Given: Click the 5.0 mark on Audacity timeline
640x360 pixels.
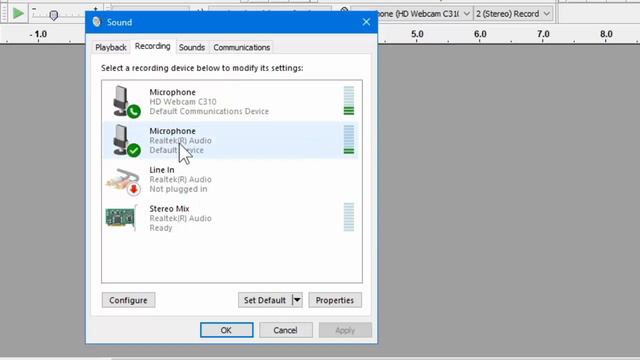Looking at the screenshot, I should click(417, 34).
